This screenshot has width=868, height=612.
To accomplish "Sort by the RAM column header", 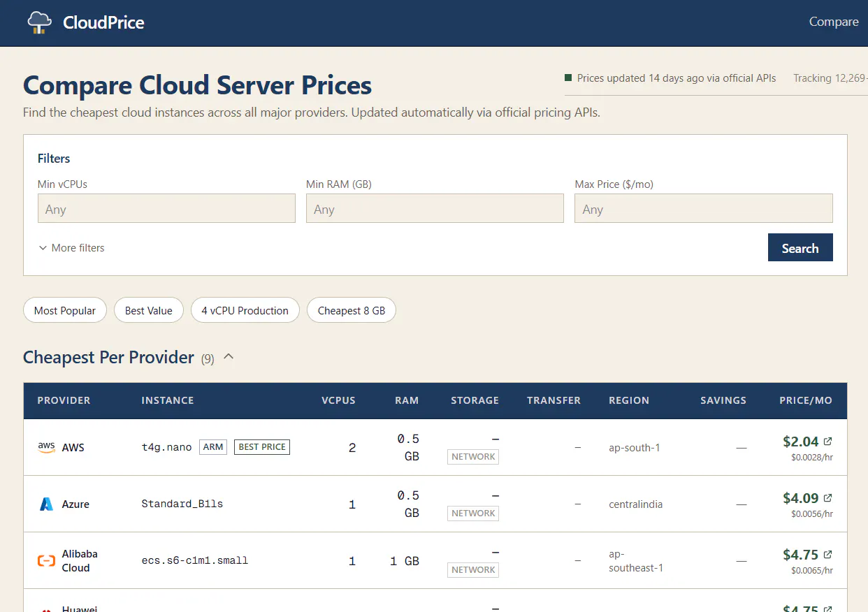I will pos(407,400).
